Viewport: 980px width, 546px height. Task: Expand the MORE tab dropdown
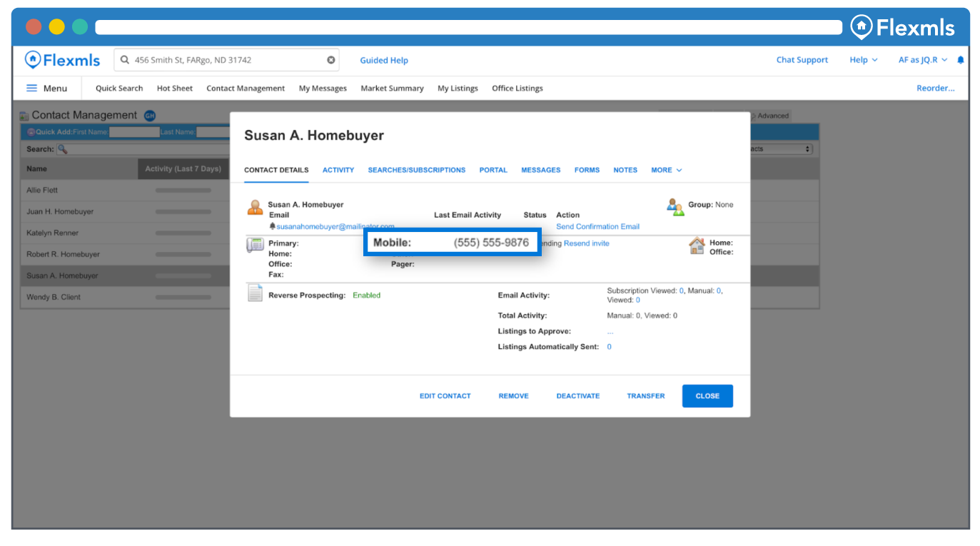666,170
